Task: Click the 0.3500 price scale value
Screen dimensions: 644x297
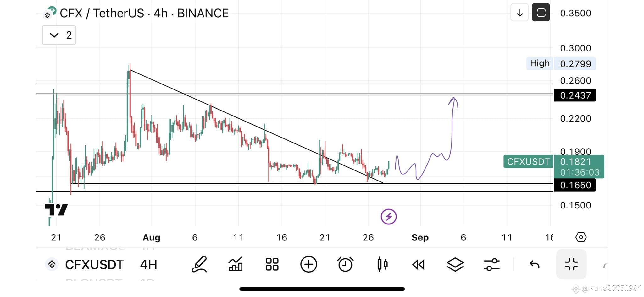Action: [x=575, y=13]
